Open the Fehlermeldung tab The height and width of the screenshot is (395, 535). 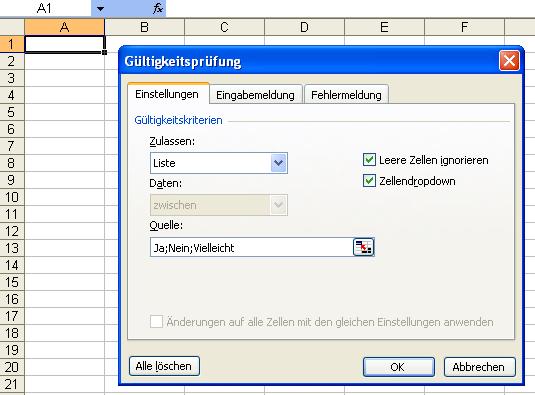(x=346, y=94)
